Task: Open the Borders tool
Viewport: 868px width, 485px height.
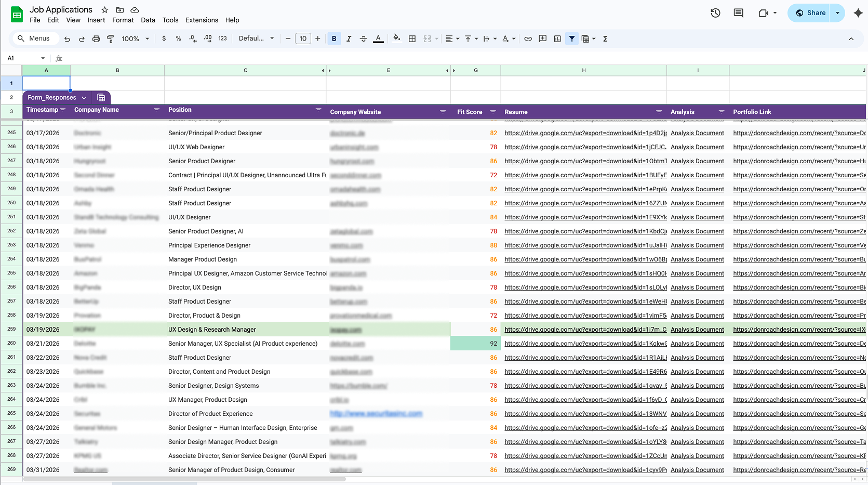Action: pyautogui.click(x=412, y=38)
